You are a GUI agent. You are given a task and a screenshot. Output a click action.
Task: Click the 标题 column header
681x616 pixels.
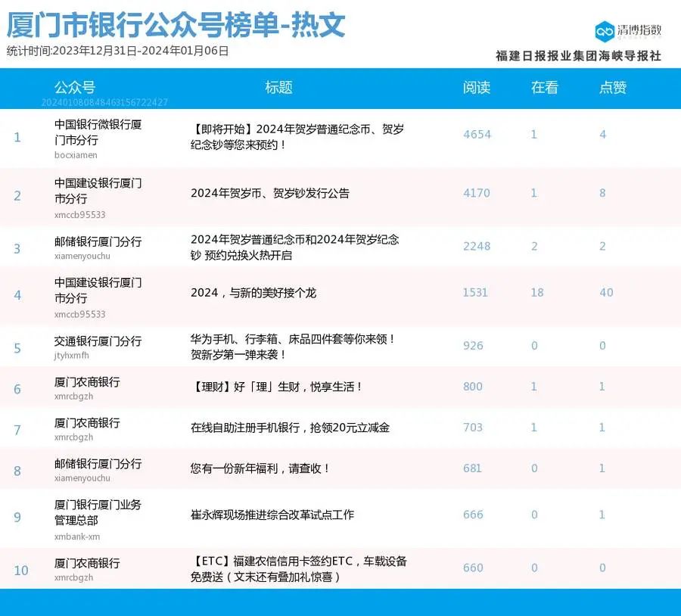278,87
